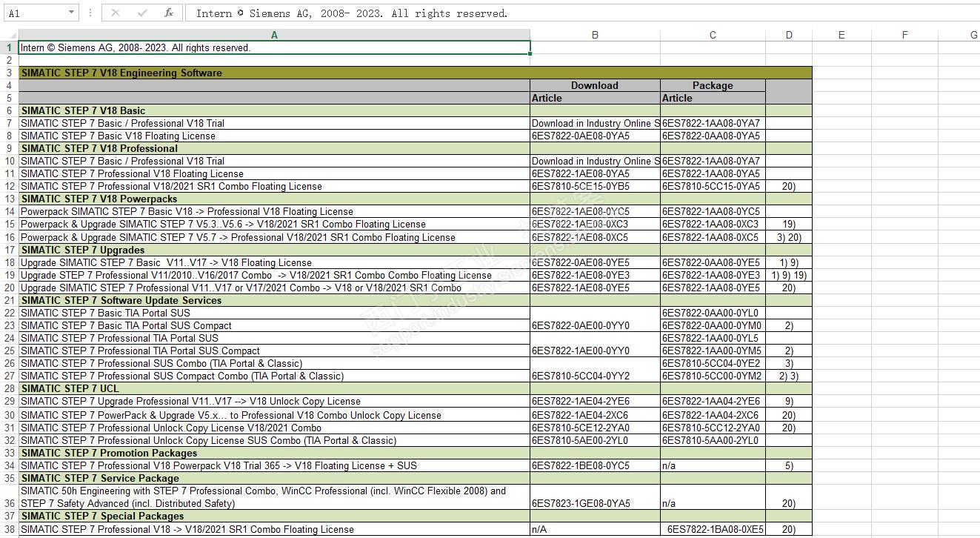980x538 pixels.
Task: Select column C header
Action: pos(713,35)
